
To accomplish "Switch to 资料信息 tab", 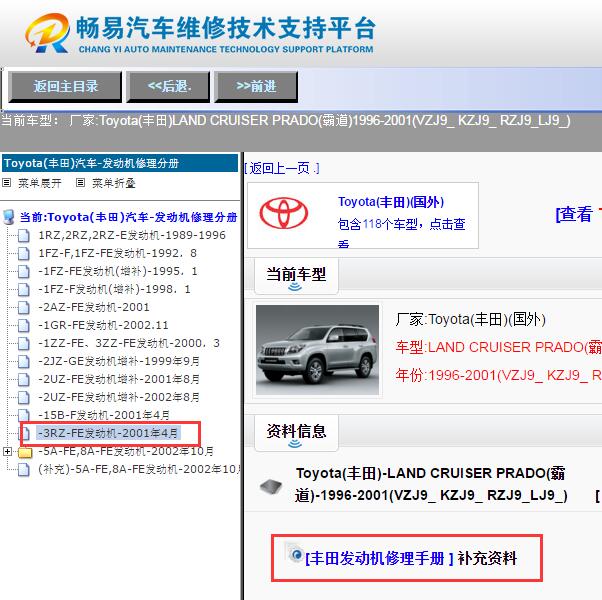I will click(x=296, y=432).
